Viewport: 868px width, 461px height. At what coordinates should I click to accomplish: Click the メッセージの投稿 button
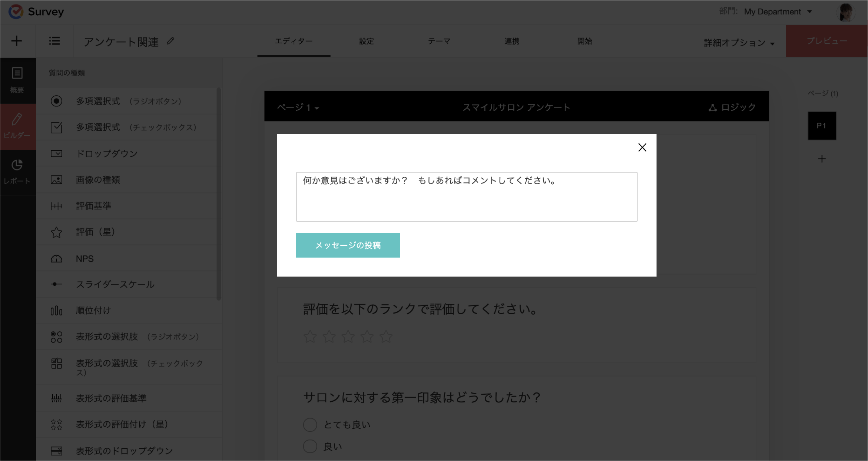click(348, 245)
